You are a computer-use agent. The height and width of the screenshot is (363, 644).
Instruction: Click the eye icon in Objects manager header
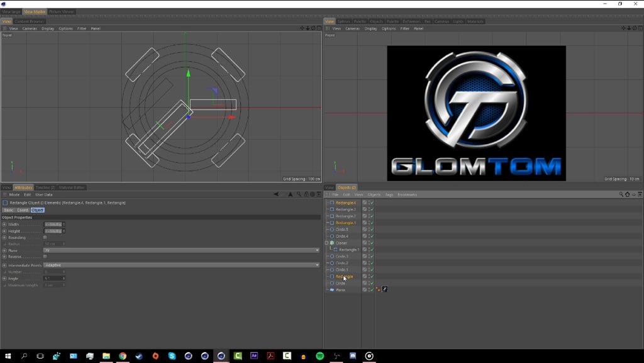click(x=634, y=194)
